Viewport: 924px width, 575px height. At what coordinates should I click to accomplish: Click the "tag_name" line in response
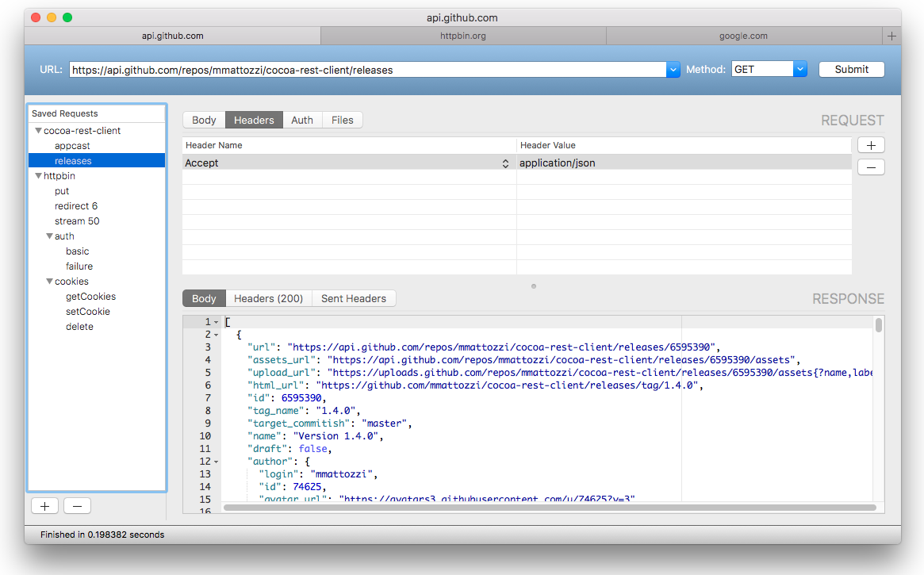click(304, 411)
